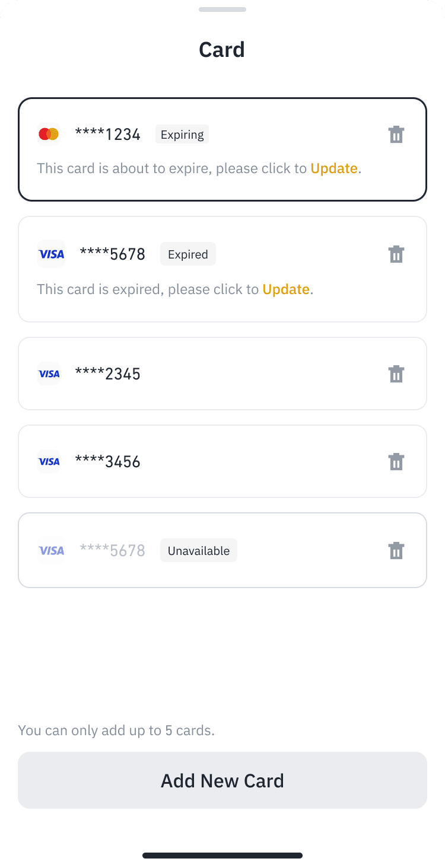Click the Visa logo beside ****2345
Screen dimensions: 445x868
tap(49, 374)
